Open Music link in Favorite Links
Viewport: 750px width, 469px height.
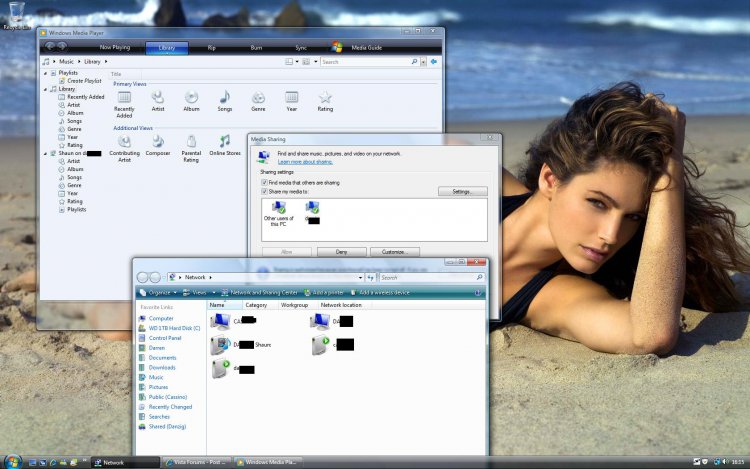[156, 377]
